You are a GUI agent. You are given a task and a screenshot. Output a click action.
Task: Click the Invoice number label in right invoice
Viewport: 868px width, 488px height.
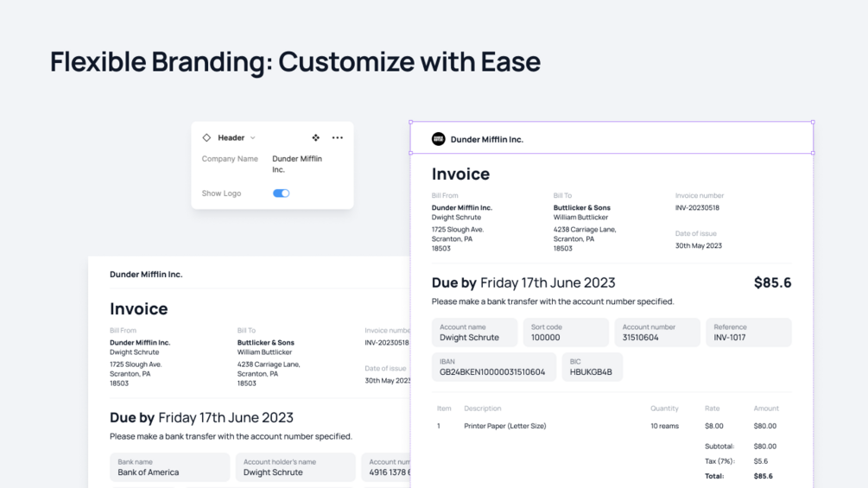[700, 196]
